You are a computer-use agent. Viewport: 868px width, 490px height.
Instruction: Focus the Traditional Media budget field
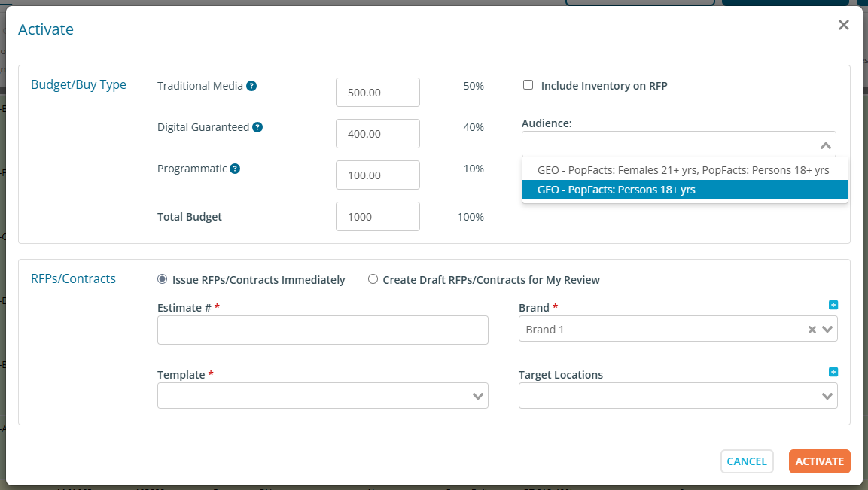377,93
